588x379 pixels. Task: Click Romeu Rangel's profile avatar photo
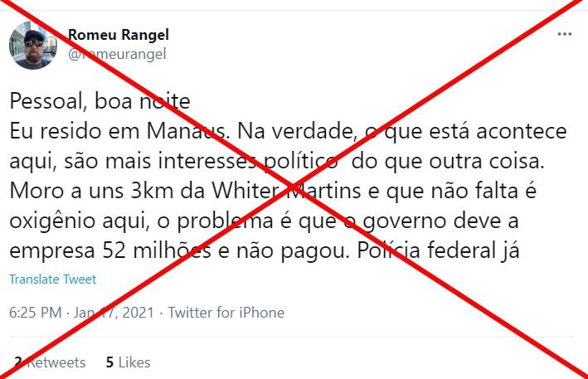(33, 45)
